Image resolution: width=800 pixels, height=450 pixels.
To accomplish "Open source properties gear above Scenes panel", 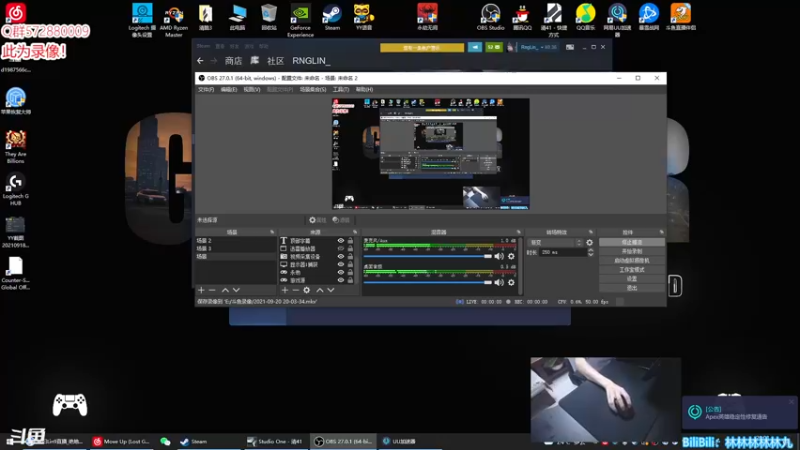I will pos(317,220).
